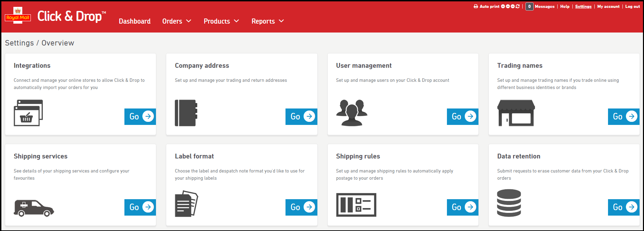
Task: Open the Dashboard page
Action: click(134, 21)
